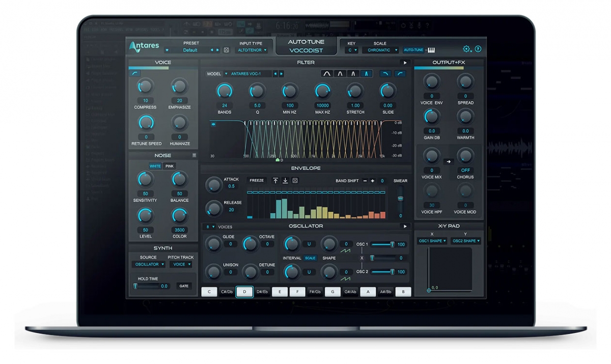
Task: Click the Smear vertical slider
Action: click(400, 199)
